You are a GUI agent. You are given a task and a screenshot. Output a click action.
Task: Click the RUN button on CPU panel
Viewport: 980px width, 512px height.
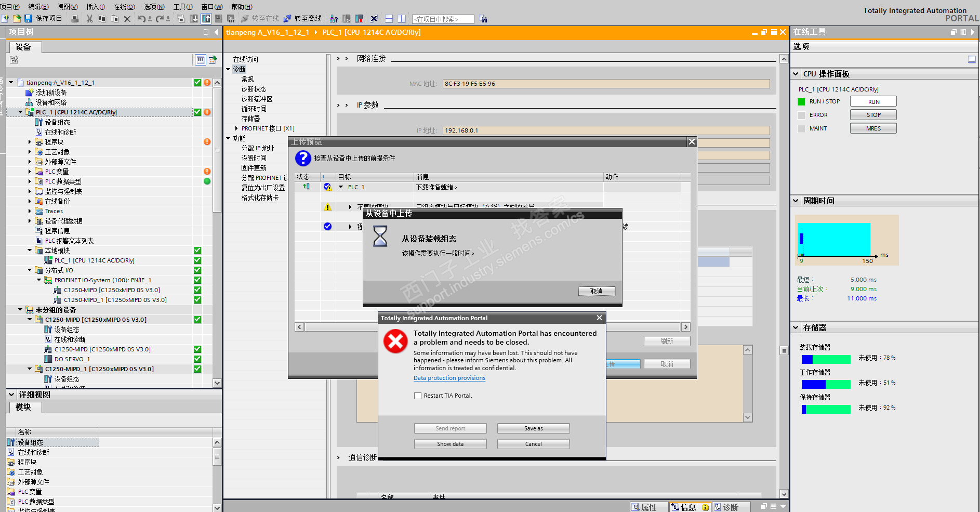click(x=873, y=102)
